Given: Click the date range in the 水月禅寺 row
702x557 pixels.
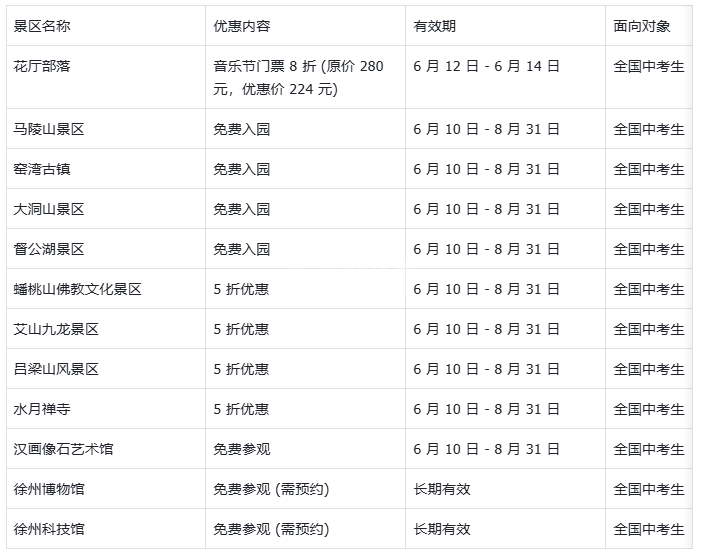Looking at the screenshot, I should click(x=486, y=409).
